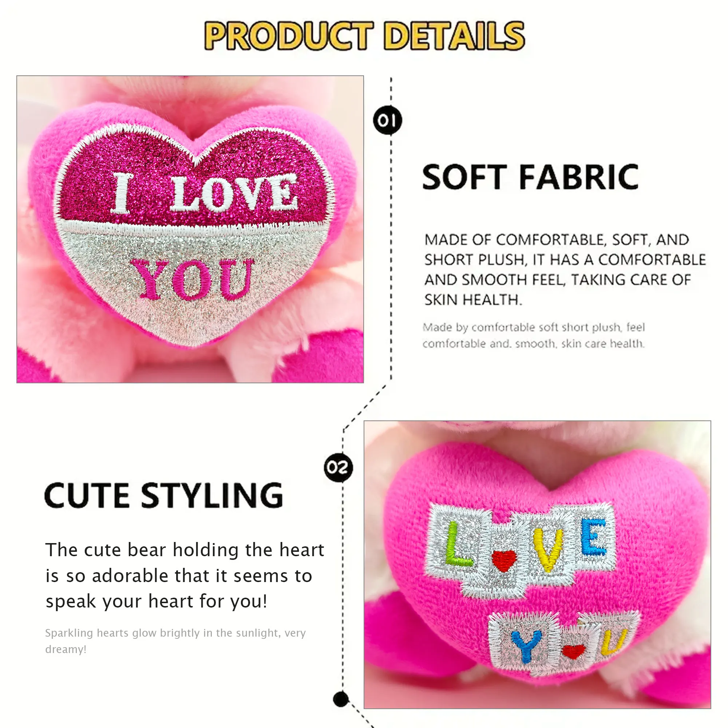Click the cute bear holding the heart text
Image resolution: width=728 pixels, height=728 pixels.
pos(185,575)
